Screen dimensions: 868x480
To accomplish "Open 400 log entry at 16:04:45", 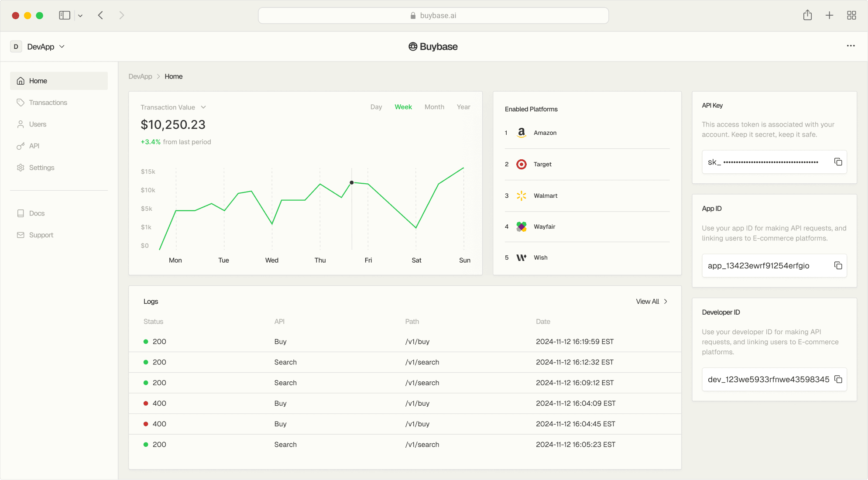I will (x=405, y=424).
